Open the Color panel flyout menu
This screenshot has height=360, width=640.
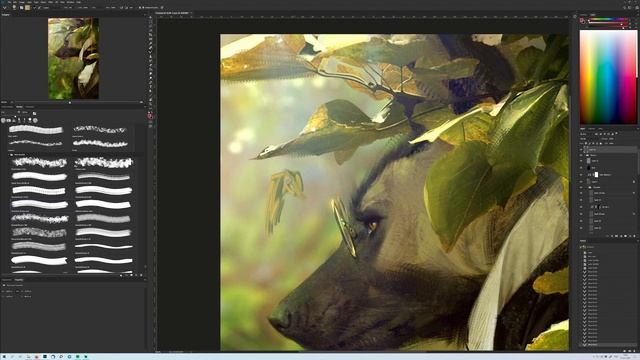click(638, 15)
